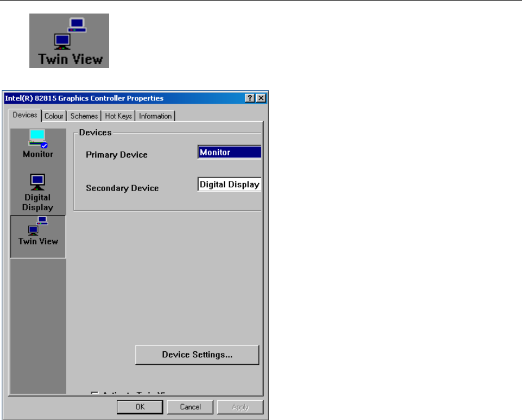Click the Secondary Device label text
The width and height of the screenshot is (522, 420).
(x=122, y=188)
